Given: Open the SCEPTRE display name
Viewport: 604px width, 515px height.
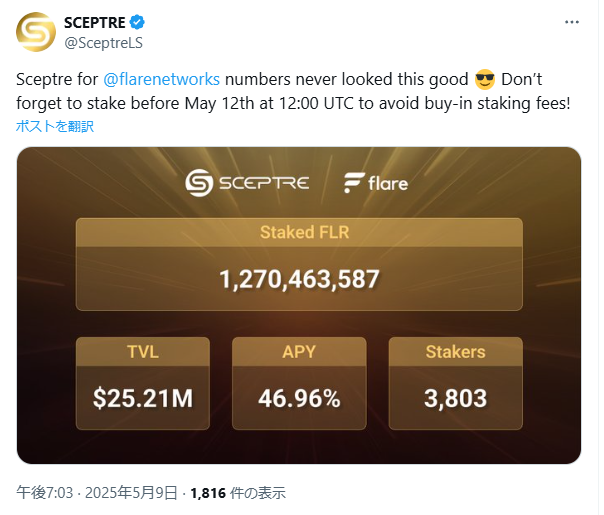Looking at the screenshot, I should tap(94, 23).
